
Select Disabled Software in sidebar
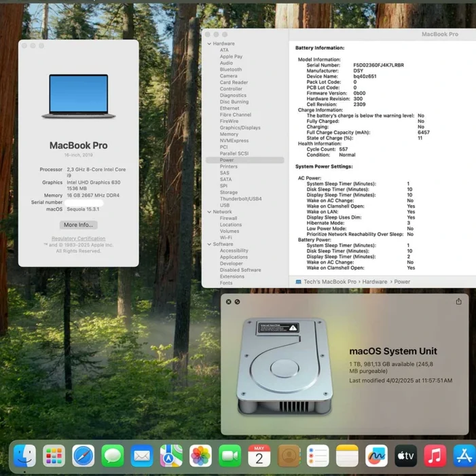240,270
